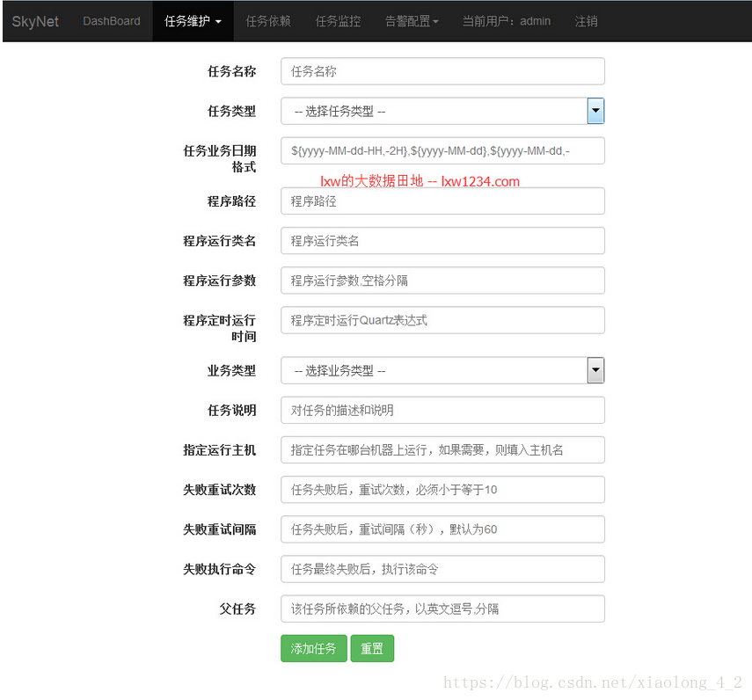Viewport: 752px width, 700px height.
Task: Click the 失败重试间隔 input field
Action: pyautogui.click(x=442, y=529)
